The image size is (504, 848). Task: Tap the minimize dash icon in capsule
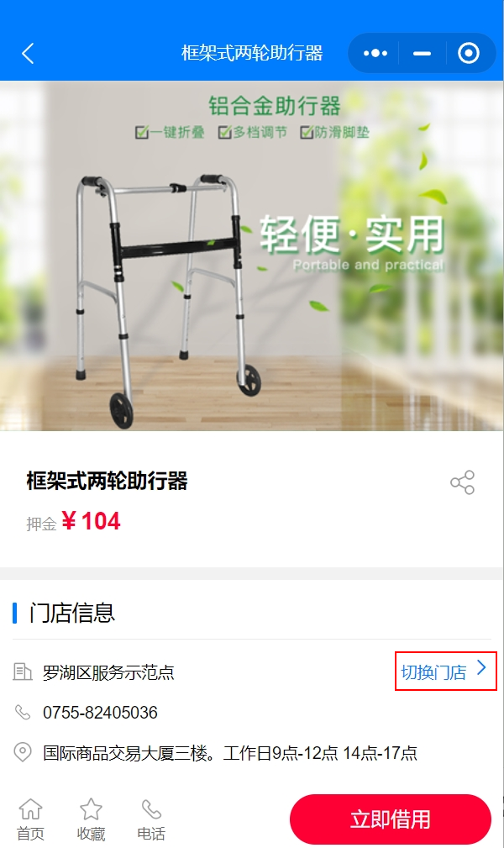(x=422, y=53)
